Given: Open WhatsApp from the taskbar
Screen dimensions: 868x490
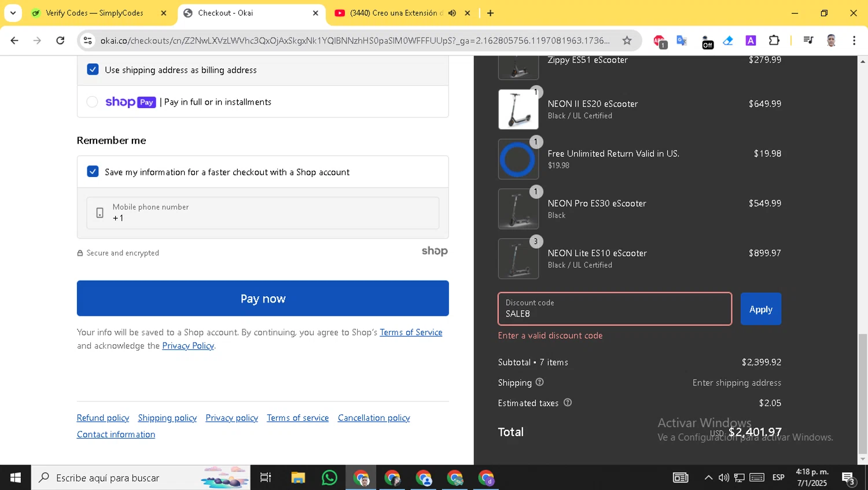Looking at the screenshot, I should [x=329, y=478].
